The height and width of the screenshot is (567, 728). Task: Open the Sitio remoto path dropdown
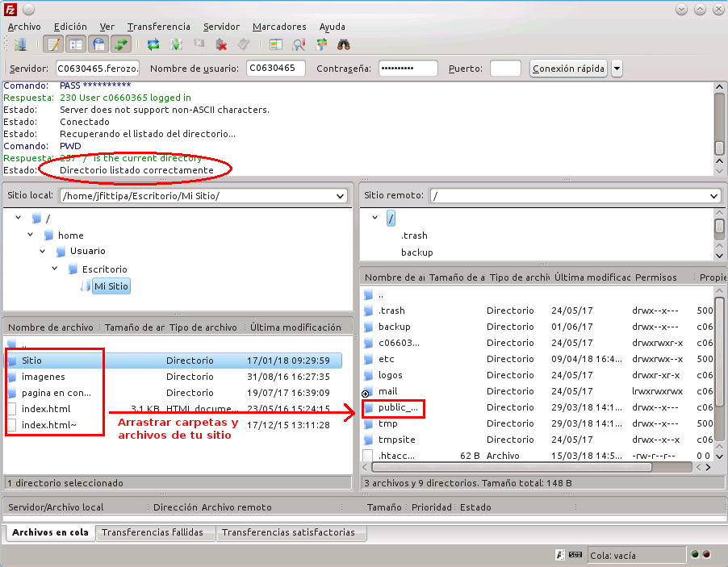713,196
